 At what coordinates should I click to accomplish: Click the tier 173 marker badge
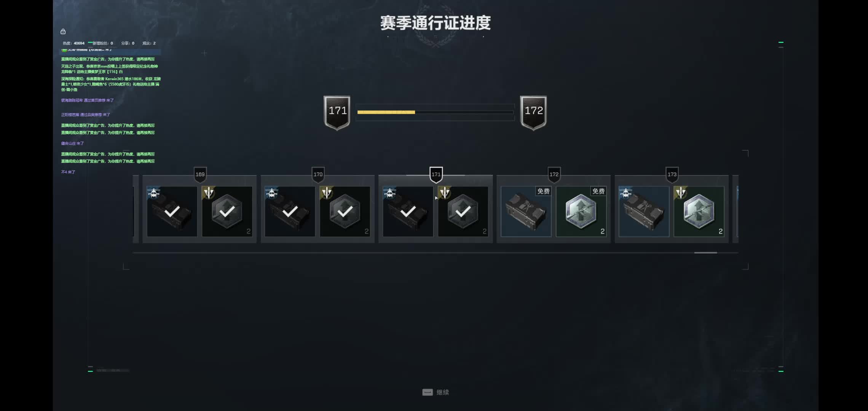[672, 175]
